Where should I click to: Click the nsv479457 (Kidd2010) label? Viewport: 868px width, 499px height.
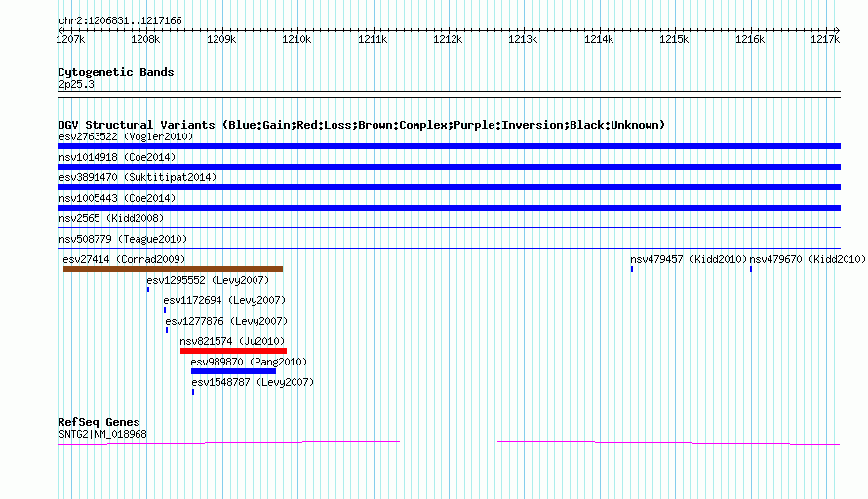(x=689, y=259)
